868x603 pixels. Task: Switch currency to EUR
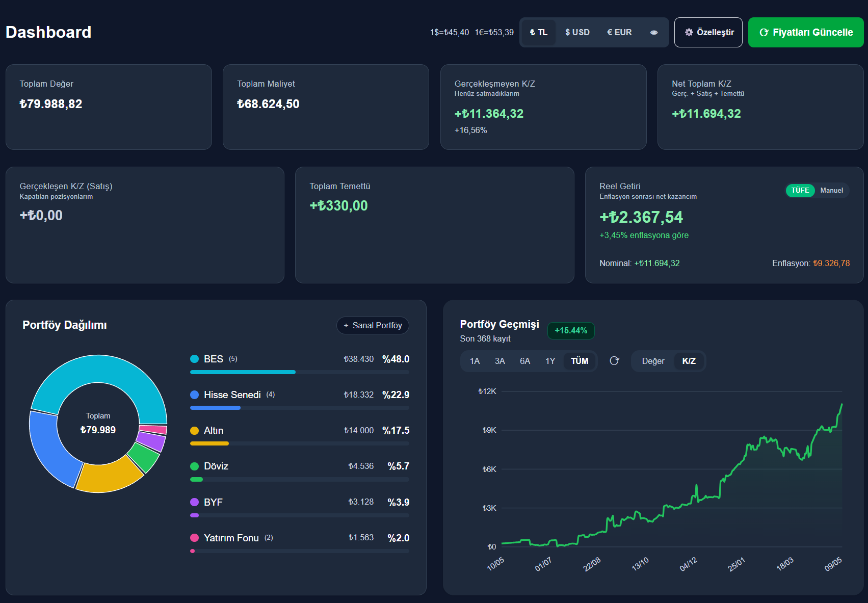coord(619,33)
